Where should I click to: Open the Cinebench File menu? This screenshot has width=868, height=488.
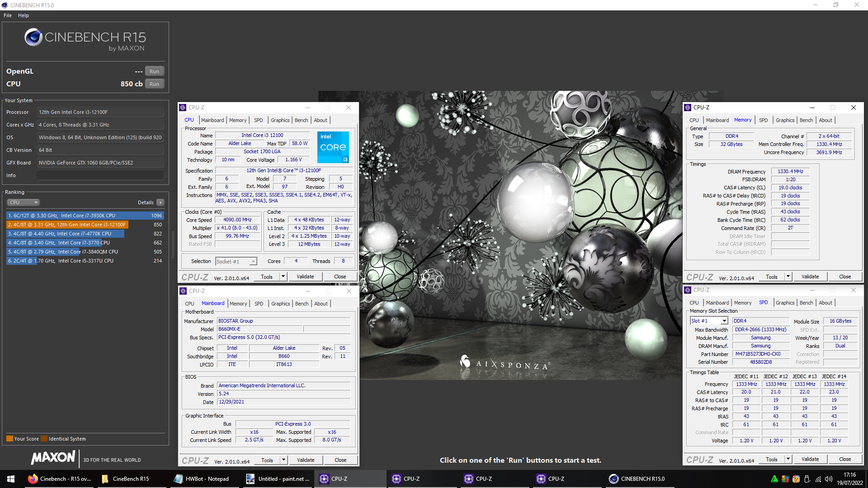click(8, 15)
